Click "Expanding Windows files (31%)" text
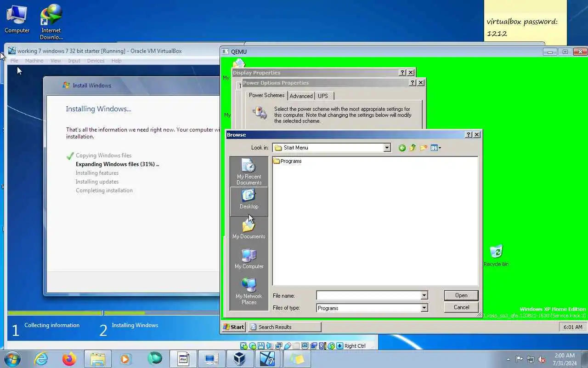The image size is (588, 368). click(x=117, y=164)
